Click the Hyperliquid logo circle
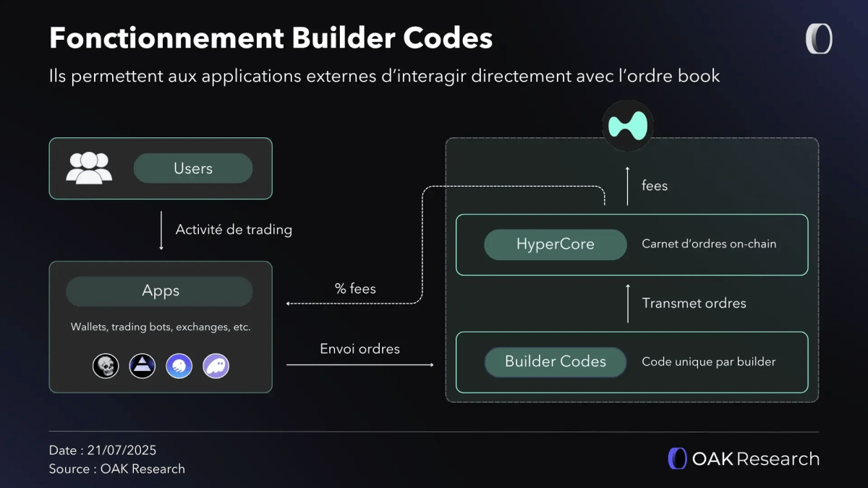 [628, 126]
